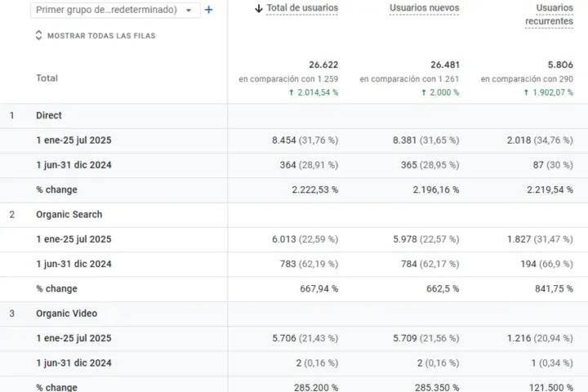
Task: Click the 1.902,07 % returning users increase
Action: click(x=548, y=92)
